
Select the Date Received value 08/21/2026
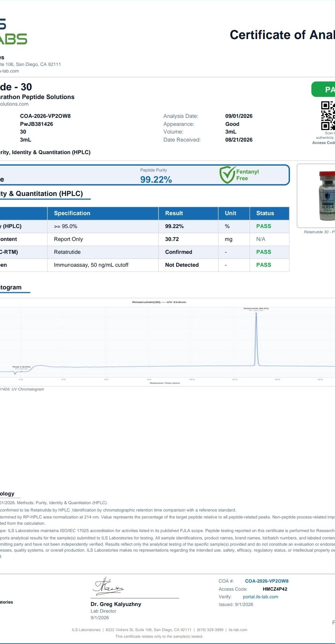point(239,140)
